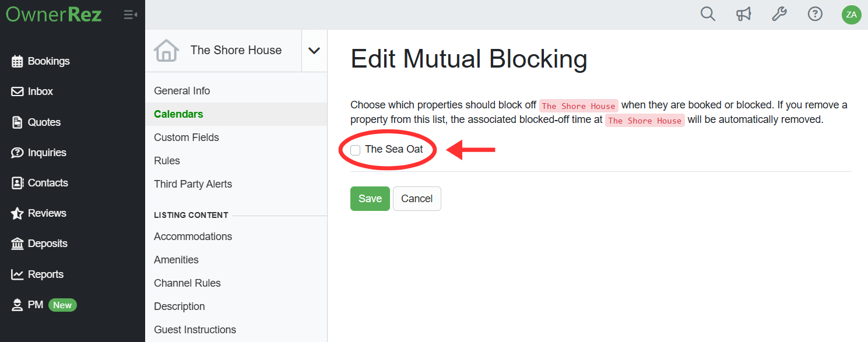This screenshot has height=342, width=868.
Task: Save the mutual blocking changes
Action: pos(370,199)
